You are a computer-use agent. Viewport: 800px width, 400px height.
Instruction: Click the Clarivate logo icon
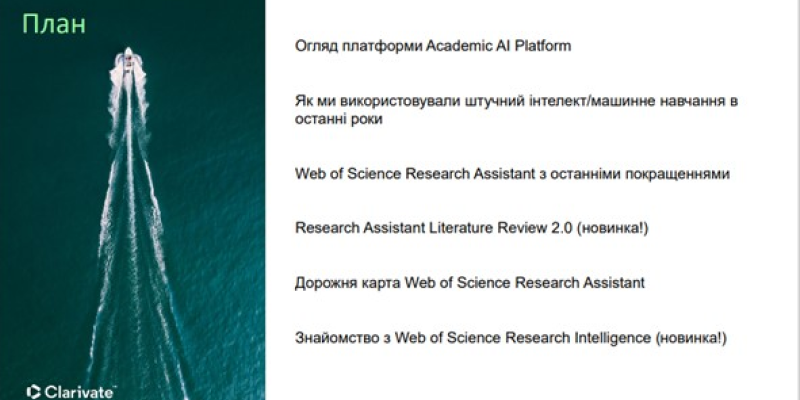pos(33,391)
